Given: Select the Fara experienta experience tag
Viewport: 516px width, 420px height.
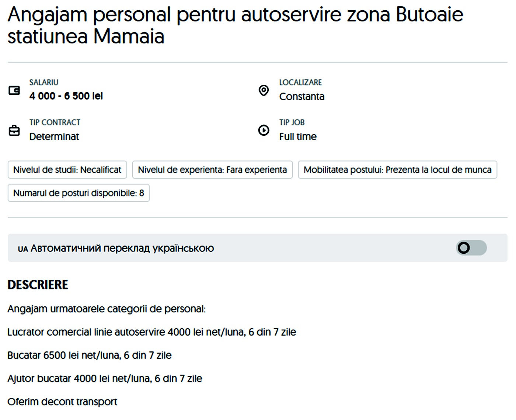Looking at the screenshot, I should pyautogui.click(x=212, y=170).
